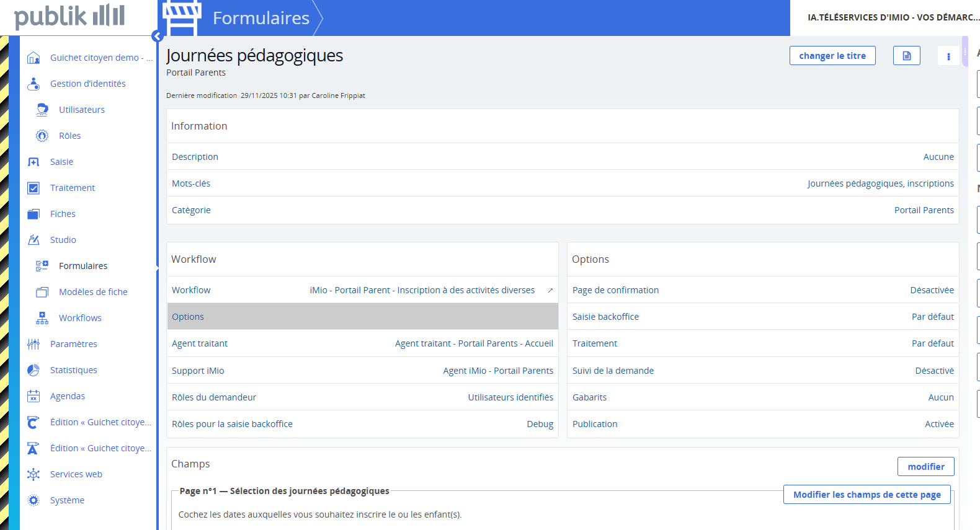Click the Utilisateurs person icon

click(42, 110)
